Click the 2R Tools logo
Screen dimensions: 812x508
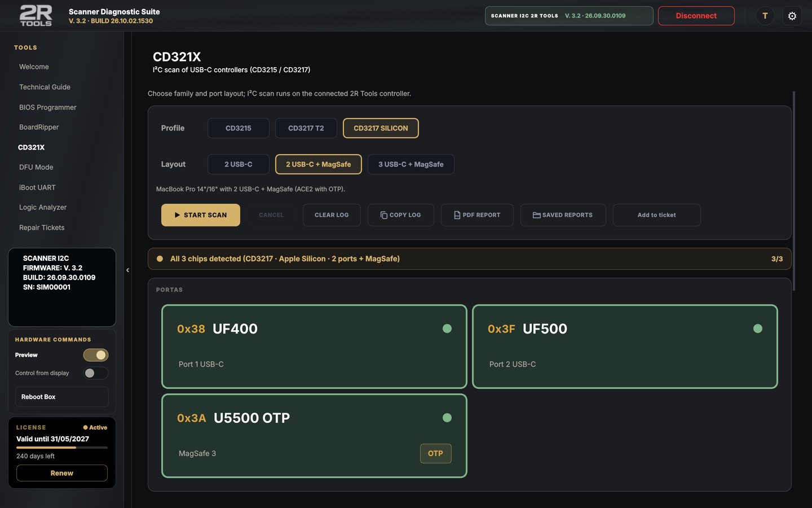[x=36, y=16]
